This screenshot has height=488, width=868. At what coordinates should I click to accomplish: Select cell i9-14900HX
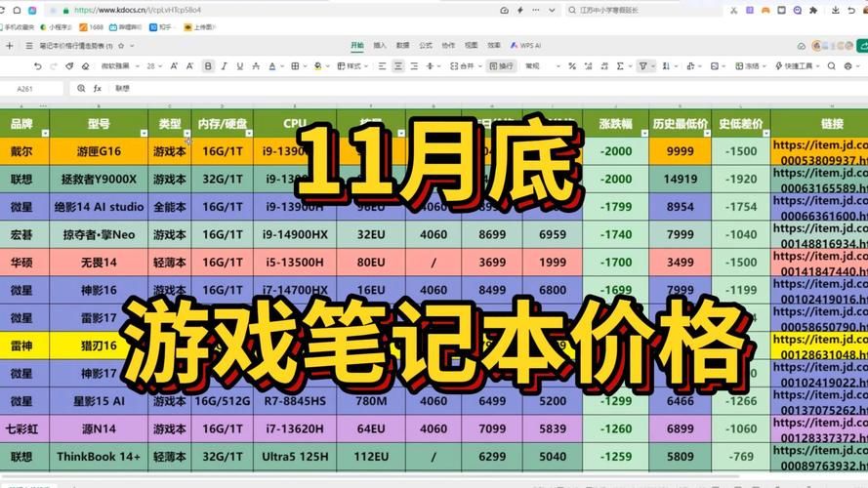(x=295, y=234)
